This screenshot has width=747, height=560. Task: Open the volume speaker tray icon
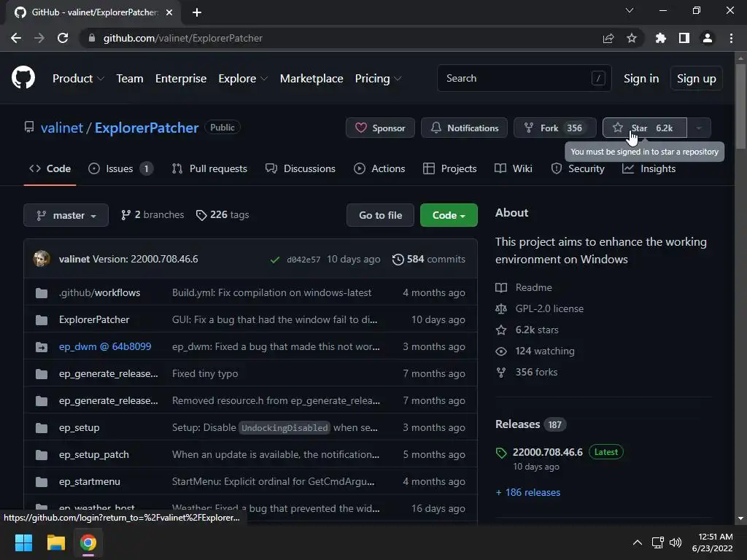[676, 542]
